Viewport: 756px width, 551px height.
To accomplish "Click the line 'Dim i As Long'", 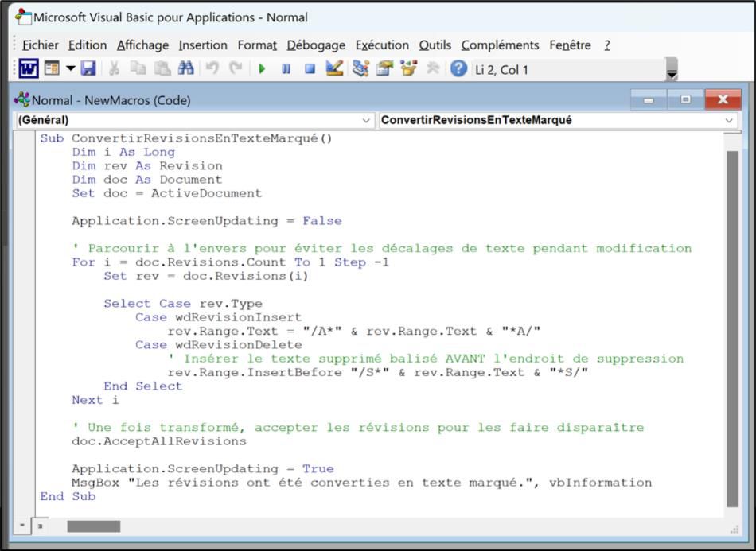I will pyautogui.click(x=123, y=152).
